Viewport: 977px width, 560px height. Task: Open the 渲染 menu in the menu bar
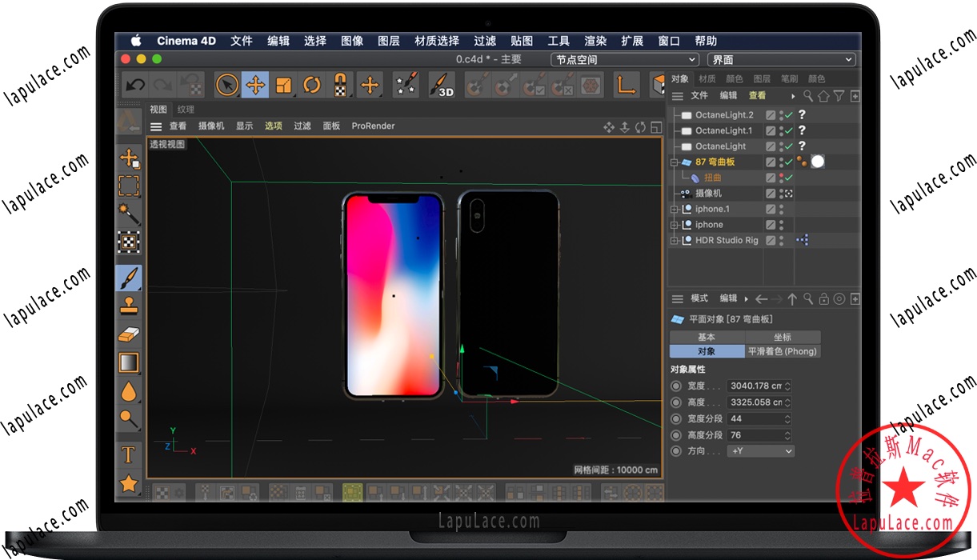595,40
